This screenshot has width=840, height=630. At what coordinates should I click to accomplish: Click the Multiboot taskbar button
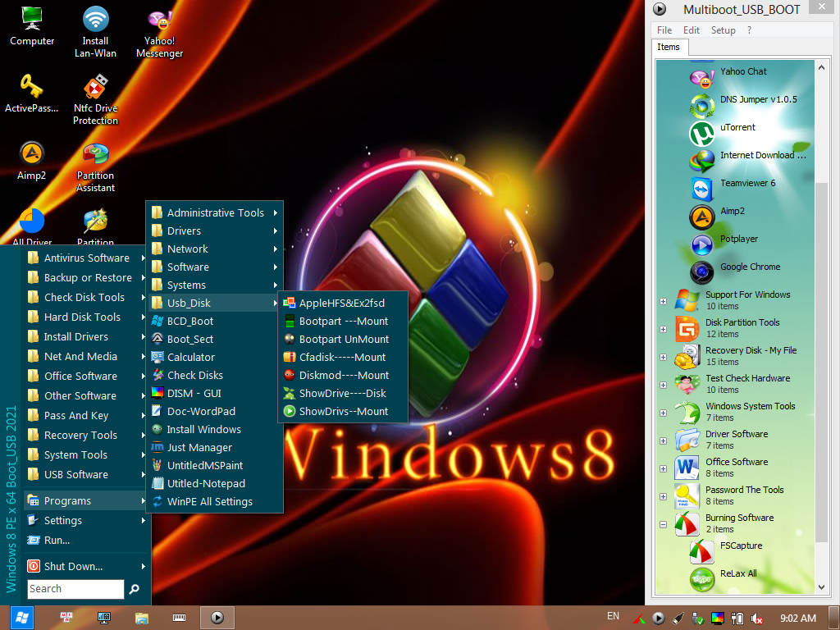point(217,618)
